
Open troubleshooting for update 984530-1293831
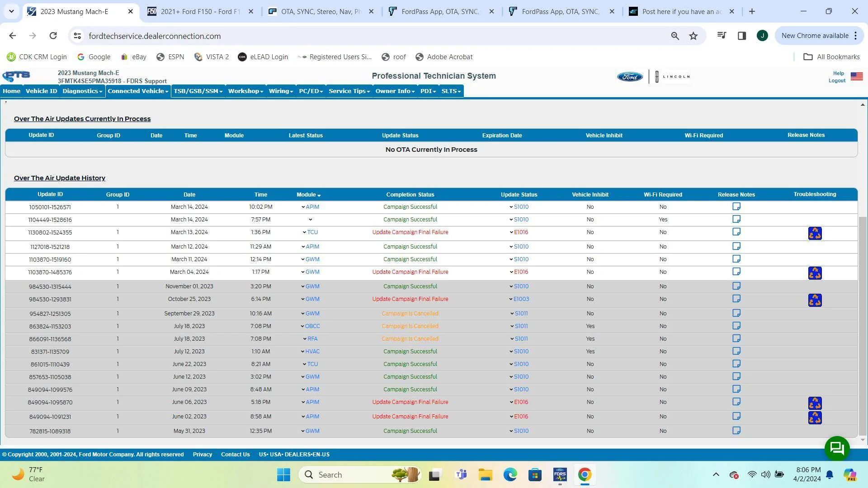815,300
